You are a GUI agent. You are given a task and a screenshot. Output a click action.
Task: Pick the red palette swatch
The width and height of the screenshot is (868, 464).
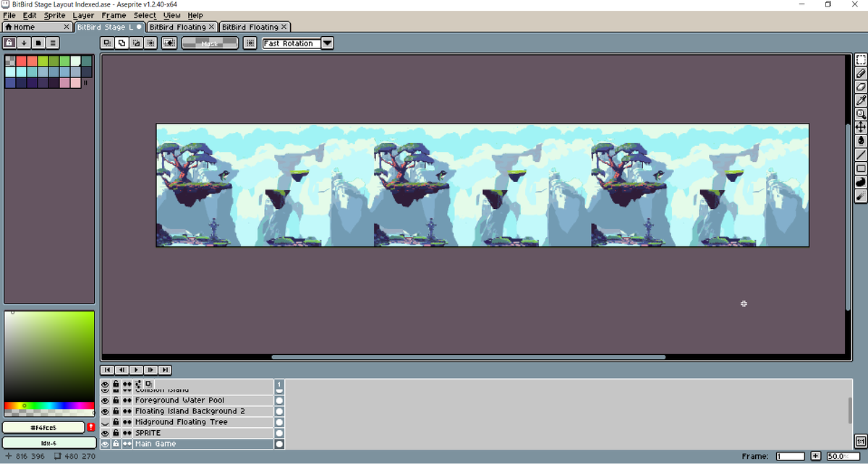point(21,61)
